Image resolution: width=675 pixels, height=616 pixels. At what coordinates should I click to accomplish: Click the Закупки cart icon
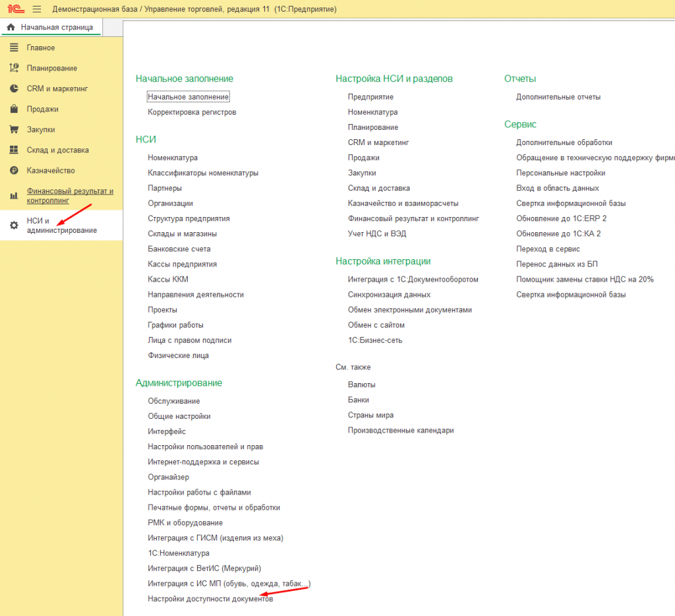click(x=15, y=129)
